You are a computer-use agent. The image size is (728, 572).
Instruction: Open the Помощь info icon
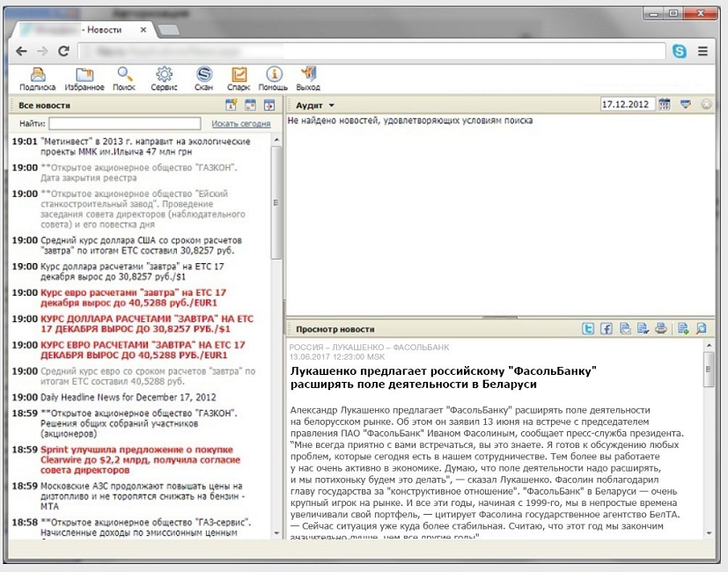pyautogui.click(x=274, y=78)
